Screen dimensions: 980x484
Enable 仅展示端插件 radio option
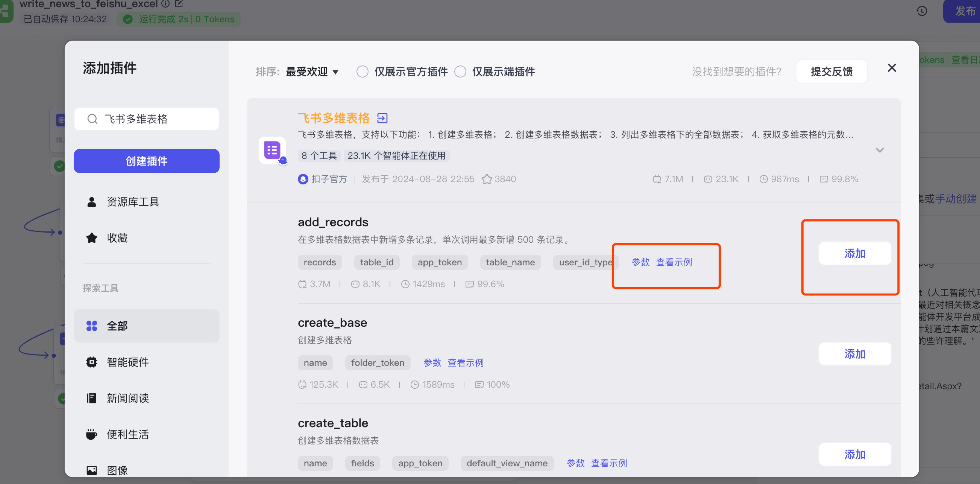point(460,72)
